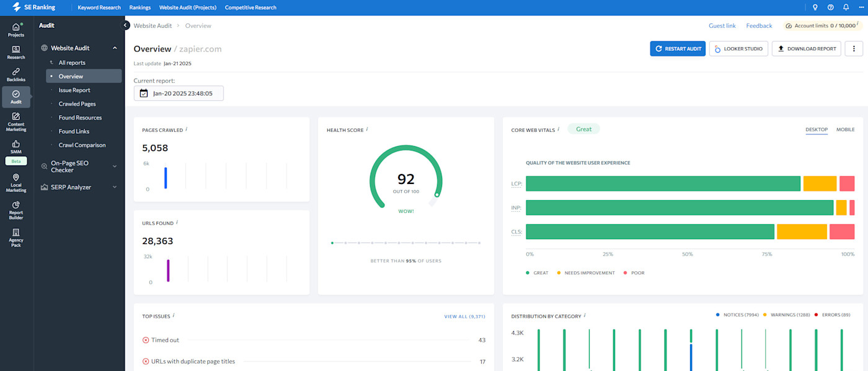The height and width of the screenshot is (371, 868).
Task: Expand the On-Page SEO Checker section
Action: [115, 166]
